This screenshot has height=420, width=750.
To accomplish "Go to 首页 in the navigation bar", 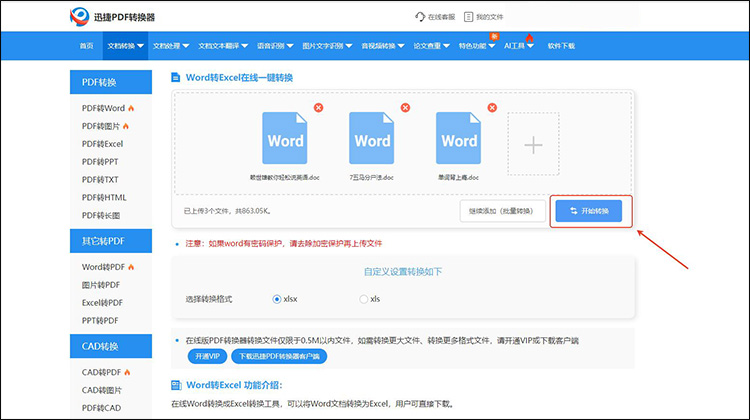I will tap(87, 46).
